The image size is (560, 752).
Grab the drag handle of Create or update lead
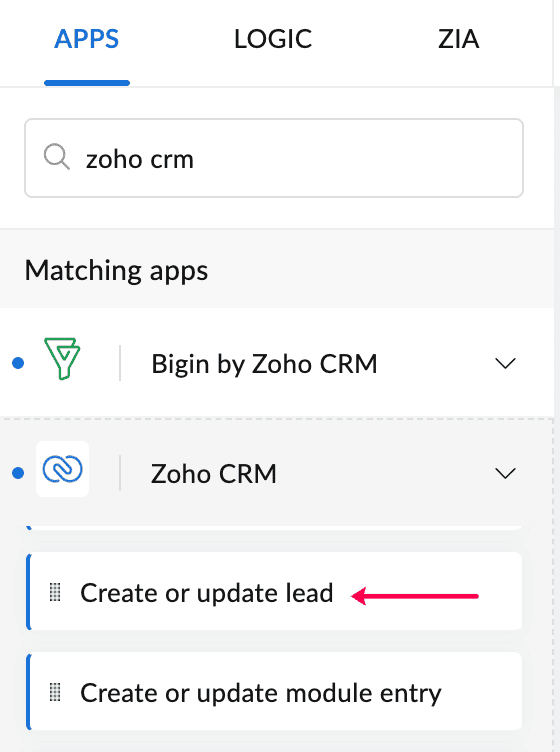[55, 592]
